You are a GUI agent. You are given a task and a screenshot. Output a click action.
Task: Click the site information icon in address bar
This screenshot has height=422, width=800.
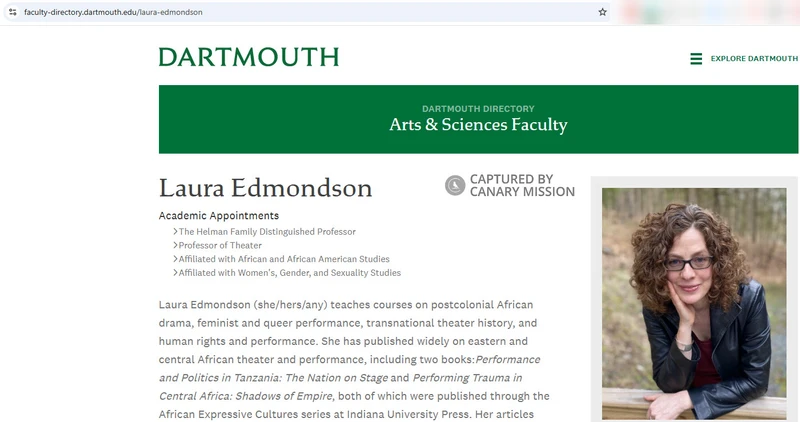(12, 12)
